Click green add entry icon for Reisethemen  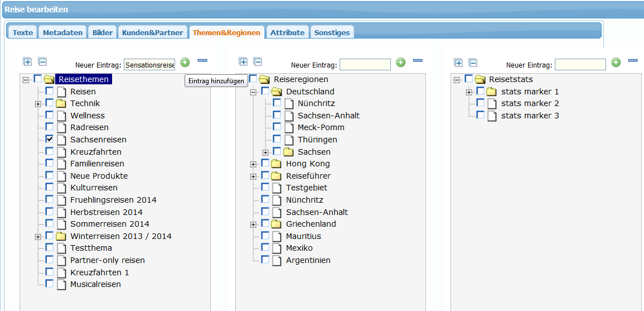click(x=185, y=63)
